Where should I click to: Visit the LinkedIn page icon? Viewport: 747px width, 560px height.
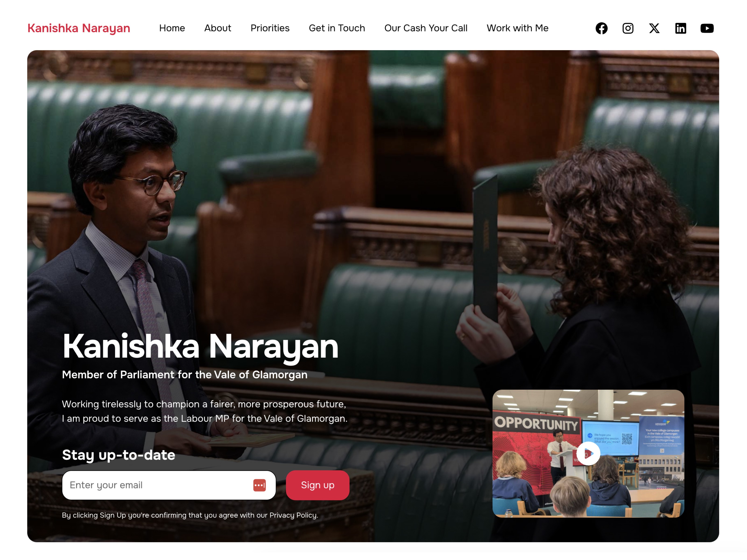(680, 28)
